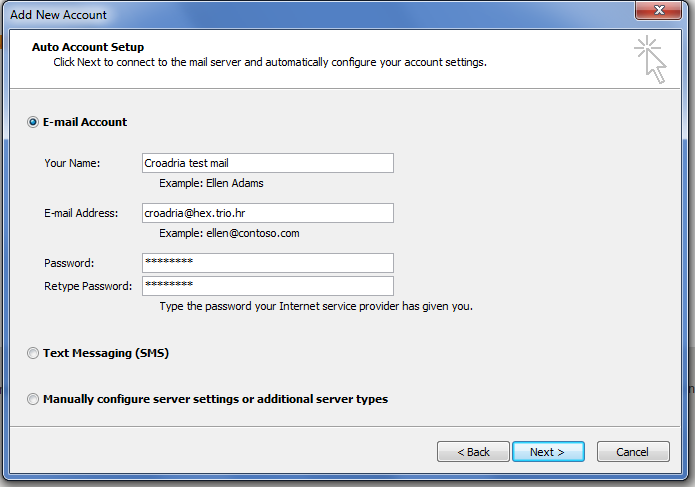Choose the Text Messaging (SMS) option
This screenshot has width=695, height=487.
[x=33, y=353]
